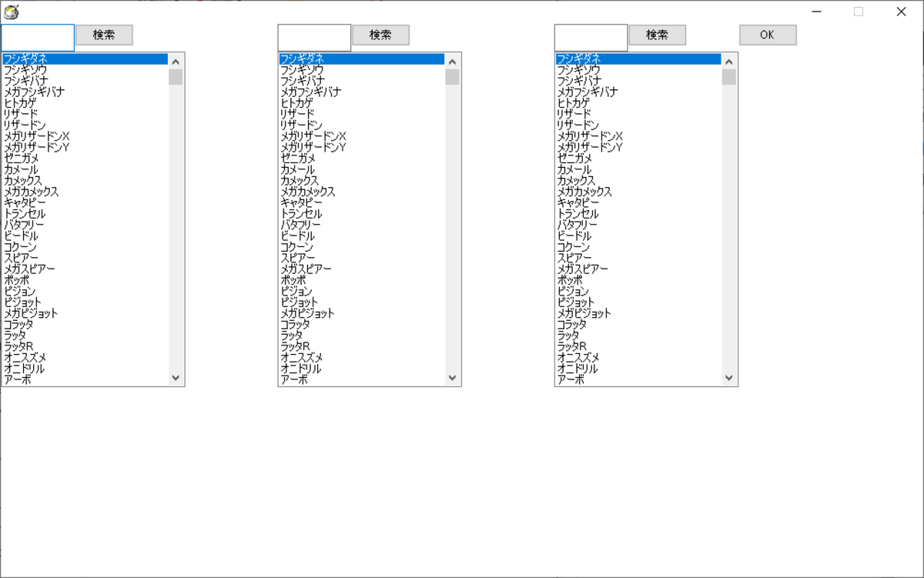Choose ビードル in the middle list
The width and height of the screenshot is (924, 578).
click(x=361, y=236)
